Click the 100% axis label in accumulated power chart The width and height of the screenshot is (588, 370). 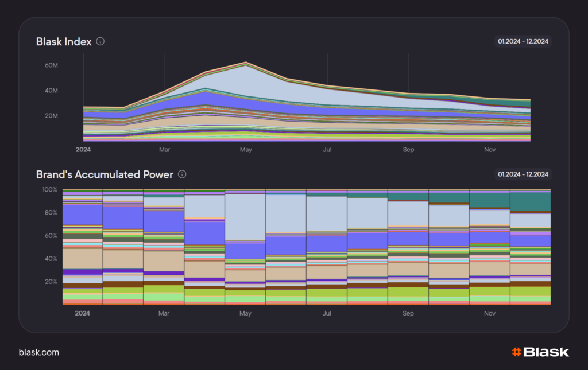pyautogui.click(x=49, y=189)
